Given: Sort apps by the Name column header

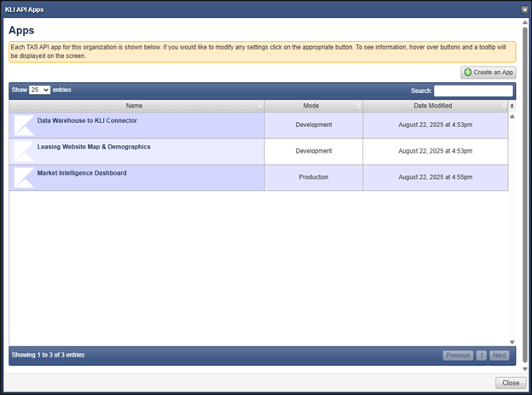Looking at the screenshot, I should pos(134,107).
